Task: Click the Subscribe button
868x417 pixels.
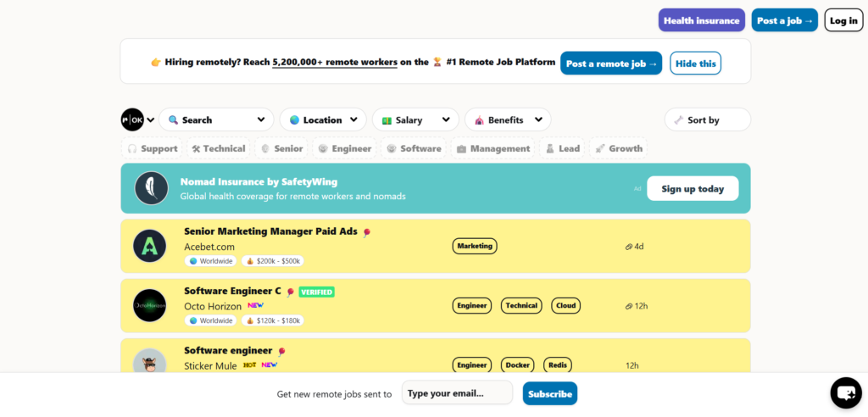Action: tap(549, 393)
